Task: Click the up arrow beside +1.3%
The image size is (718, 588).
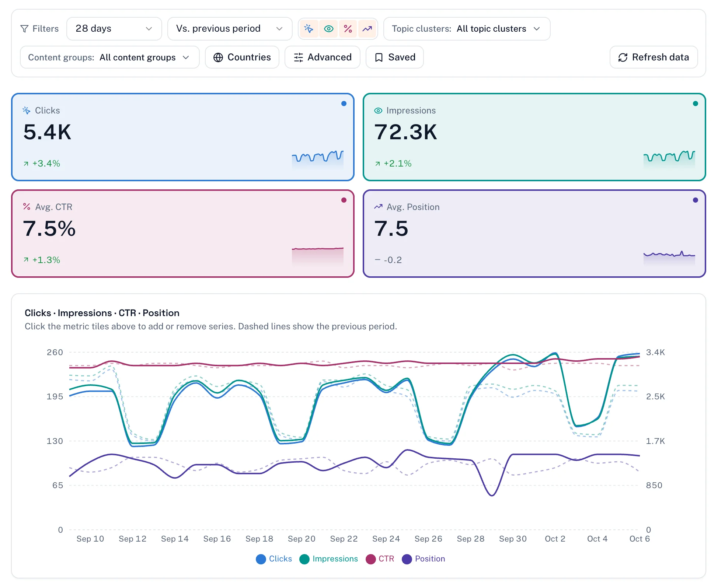Action: point(26,260)
